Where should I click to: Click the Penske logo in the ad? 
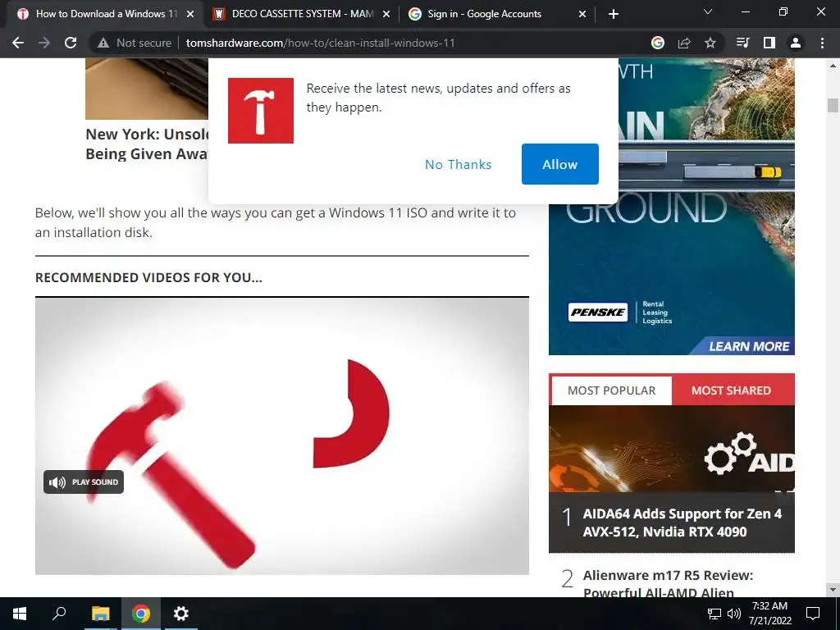(x=597, y=312)
